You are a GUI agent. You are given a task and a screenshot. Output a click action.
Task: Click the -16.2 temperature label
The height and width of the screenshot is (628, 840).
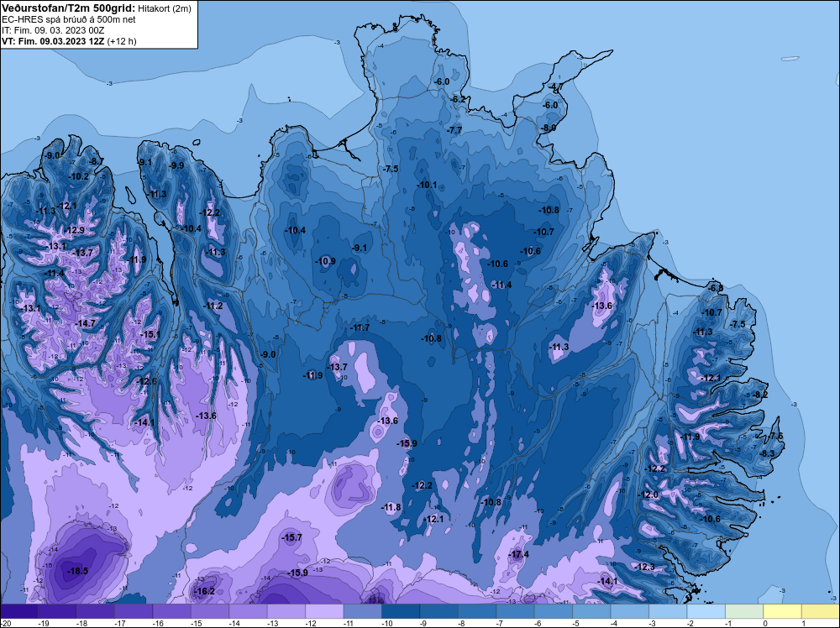[x=205, y=591]
